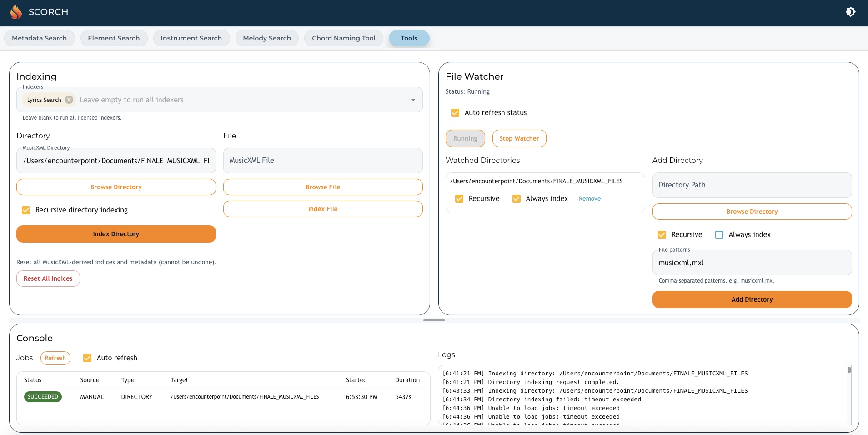
Task: Remove the Lyrics Search indexer chip
Action: (69, 100)
